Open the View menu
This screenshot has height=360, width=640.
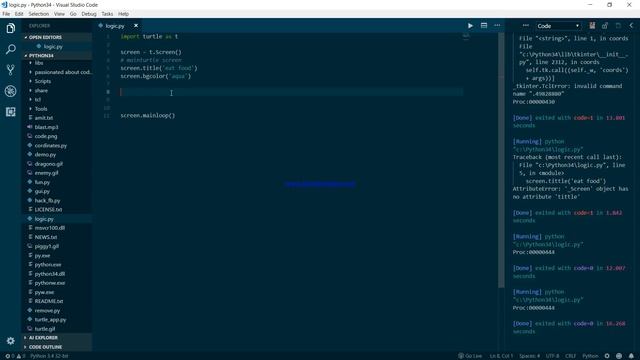59,14
